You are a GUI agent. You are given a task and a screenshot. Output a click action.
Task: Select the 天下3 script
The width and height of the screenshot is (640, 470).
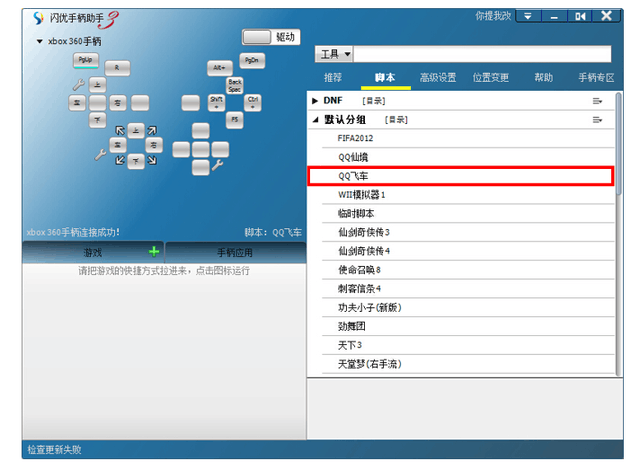(468, 345)
